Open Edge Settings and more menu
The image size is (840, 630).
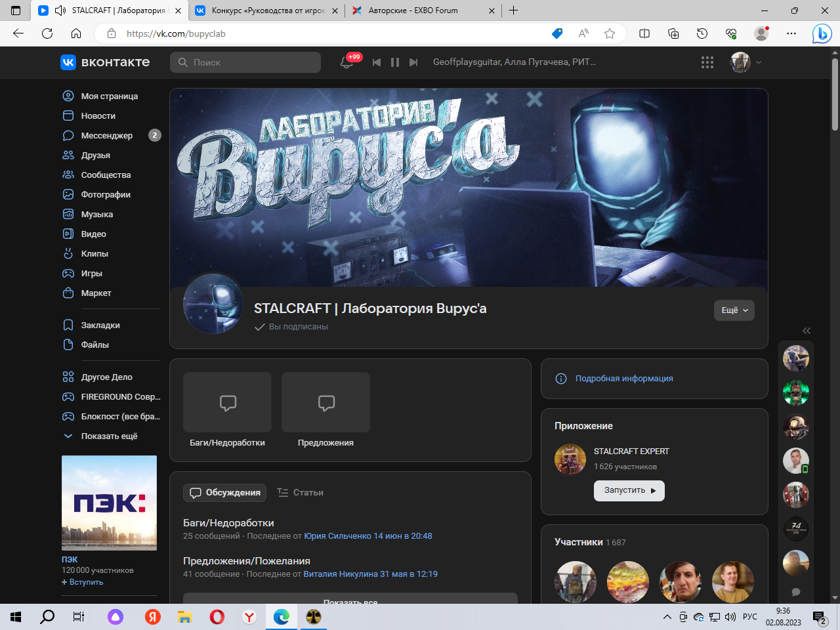[791, 33]
